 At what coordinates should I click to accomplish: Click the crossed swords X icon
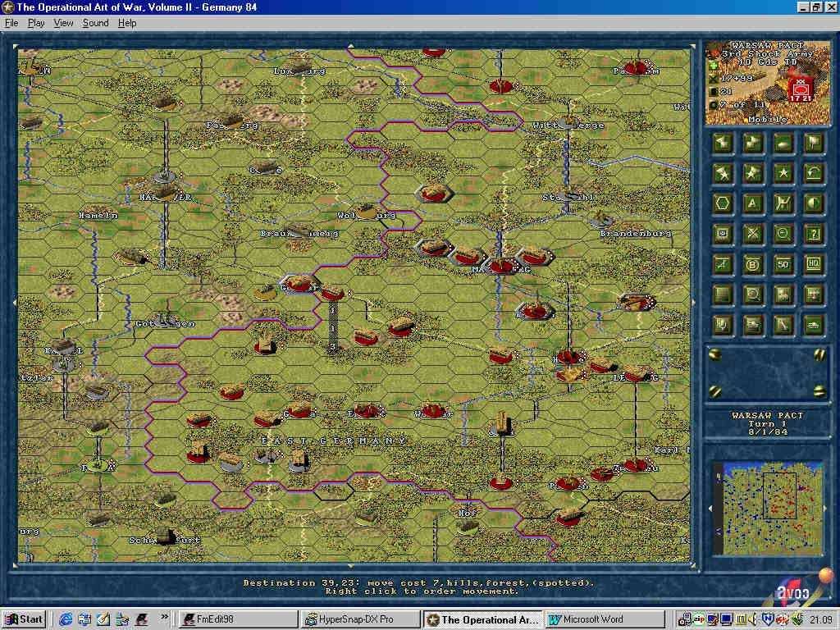pyautogui.click(x=753, y=234)
